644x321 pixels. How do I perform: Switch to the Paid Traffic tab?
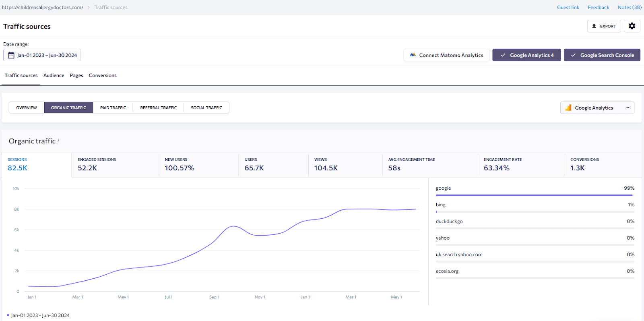click(x=113, y=108)
